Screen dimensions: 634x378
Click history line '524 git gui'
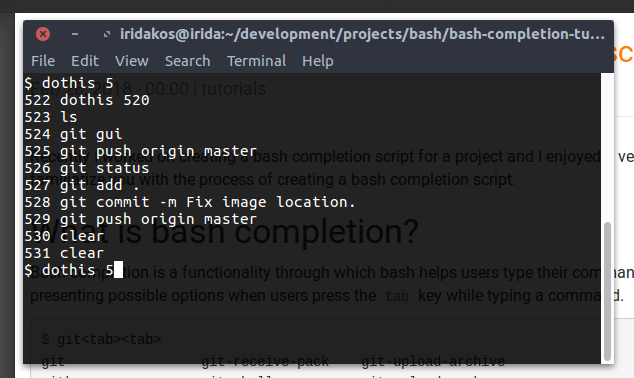[x=73, y=134]
